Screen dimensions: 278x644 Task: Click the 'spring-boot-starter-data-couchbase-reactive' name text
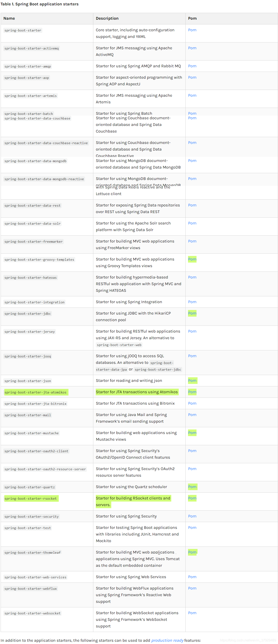(46, 143)
